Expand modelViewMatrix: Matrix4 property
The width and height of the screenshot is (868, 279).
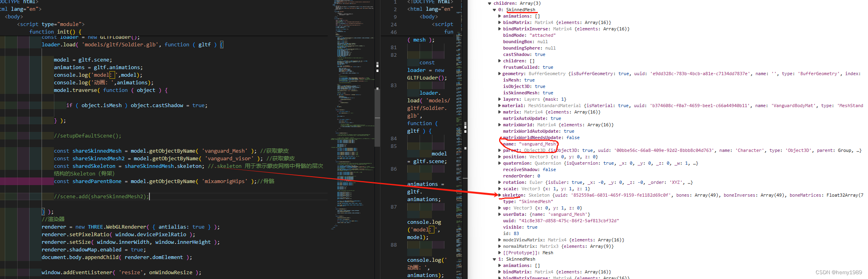pos(500,240)
